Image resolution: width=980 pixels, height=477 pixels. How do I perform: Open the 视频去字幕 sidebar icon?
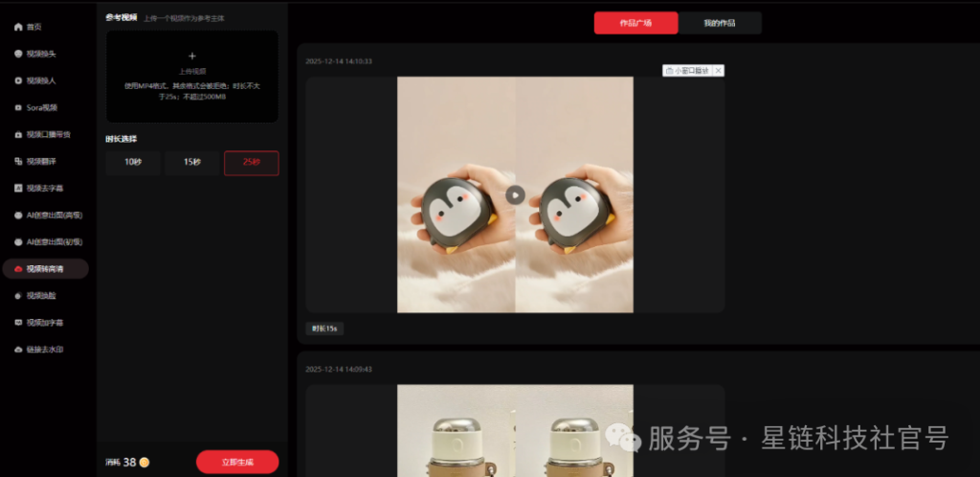18,188
